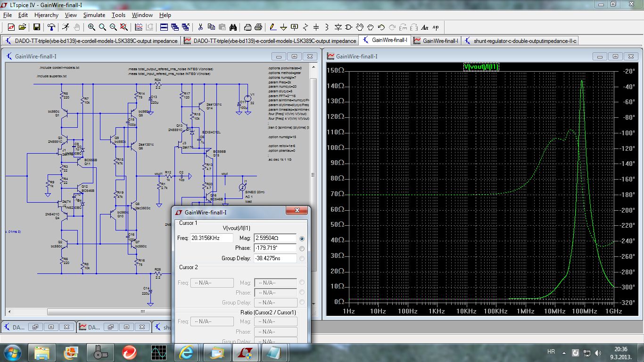Select the Cursor 1 Phase radio button

click(302, 248)
